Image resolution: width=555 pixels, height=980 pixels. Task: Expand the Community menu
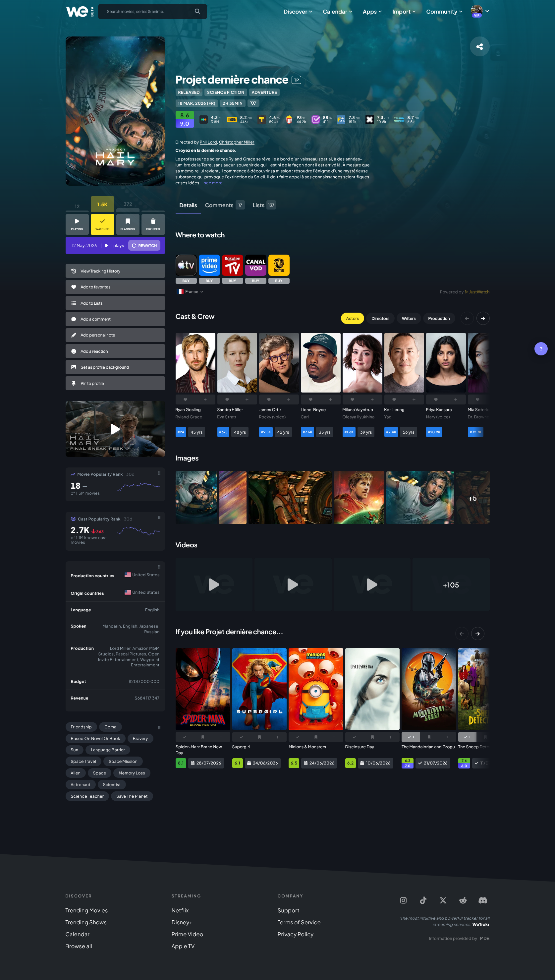pos(444,12)
